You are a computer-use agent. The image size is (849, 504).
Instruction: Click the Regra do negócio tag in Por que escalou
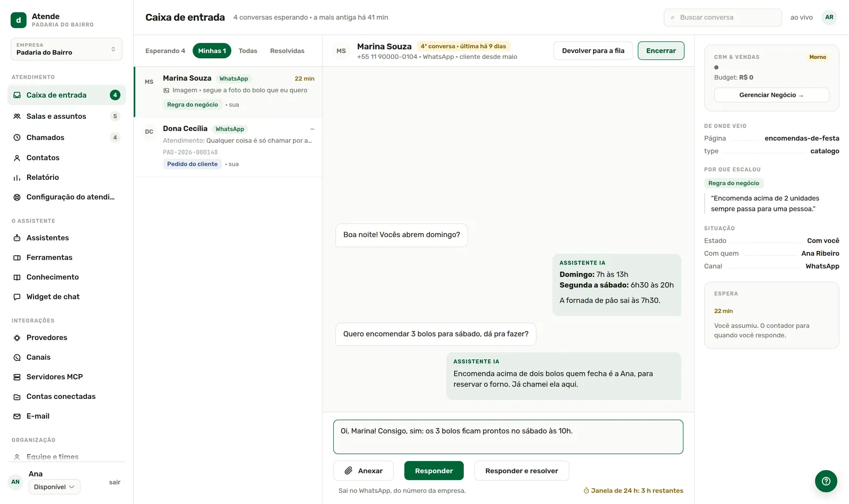[733, 183]
